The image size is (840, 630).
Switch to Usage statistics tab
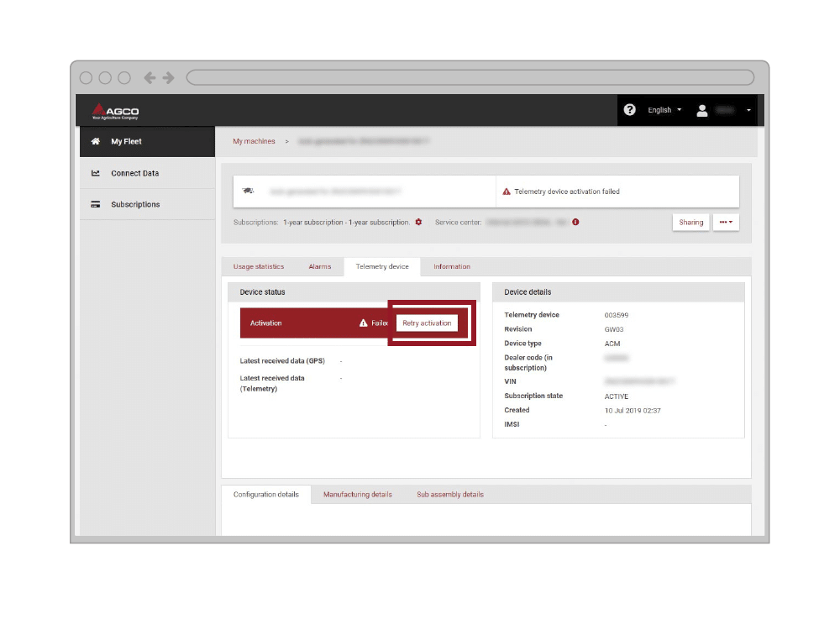pyautogui.click(x=259, y=266)
